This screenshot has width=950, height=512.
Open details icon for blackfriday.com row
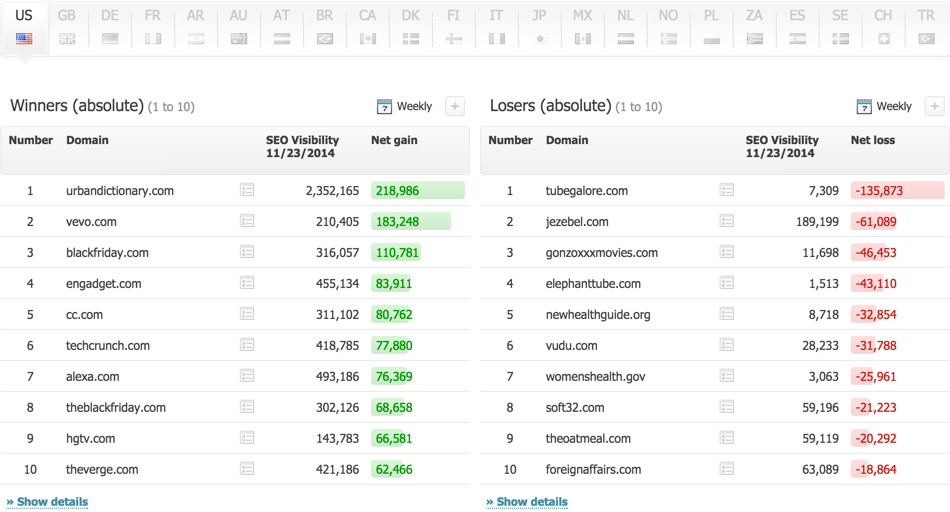point(247,252)
